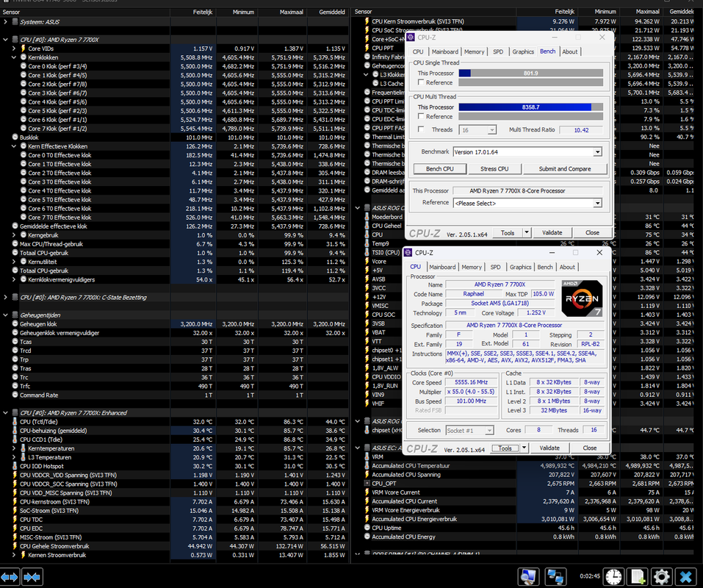Click the bolt icon beside CPU Gehele Stroomverbruik
The height and width of the screenshot is (588, 703).
tap(15, 546)
